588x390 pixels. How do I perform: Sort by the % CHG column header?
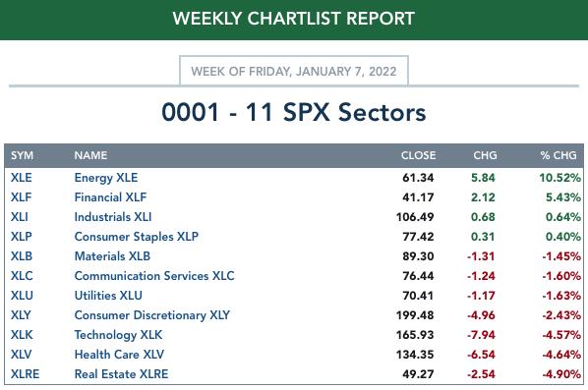(x=559, y=155)
